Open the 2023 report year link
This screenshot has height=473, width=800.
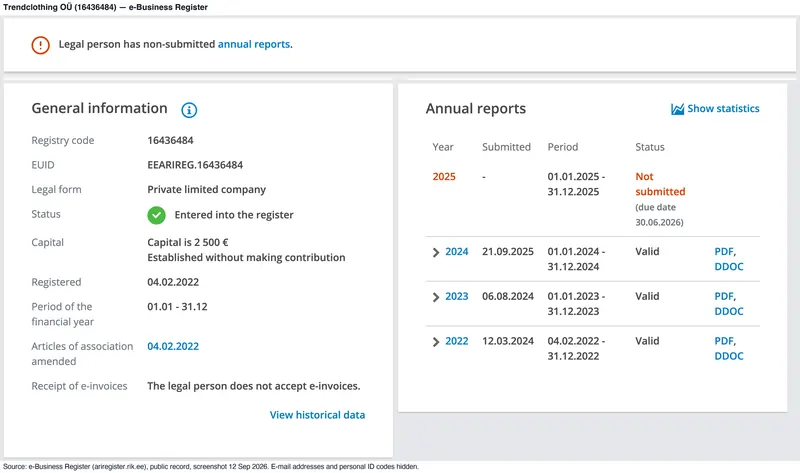[457, 296]
